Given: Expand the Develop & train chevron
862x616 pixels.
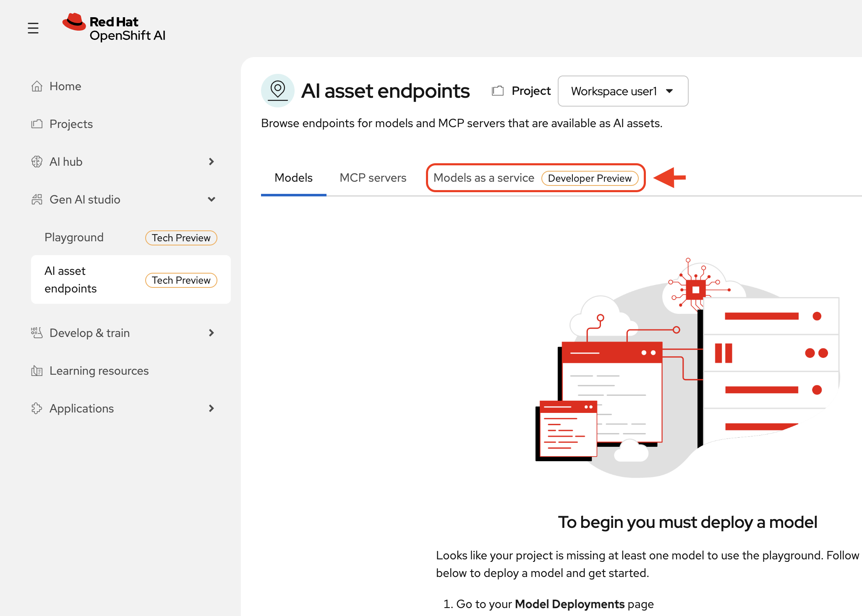Looking at the screenshot, I should tap(212, 333).
